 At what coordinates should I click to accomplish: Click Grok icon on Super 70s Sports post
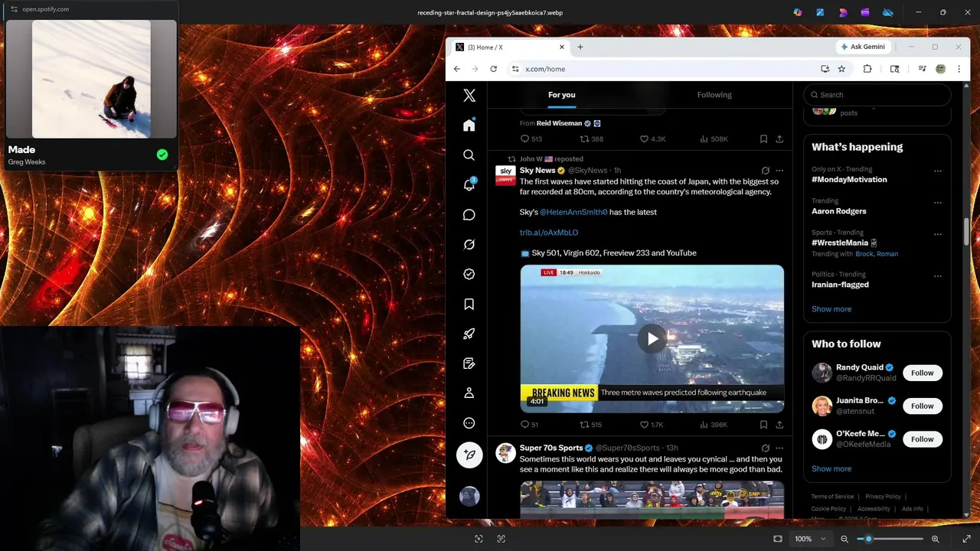click(x=765, y=448)
